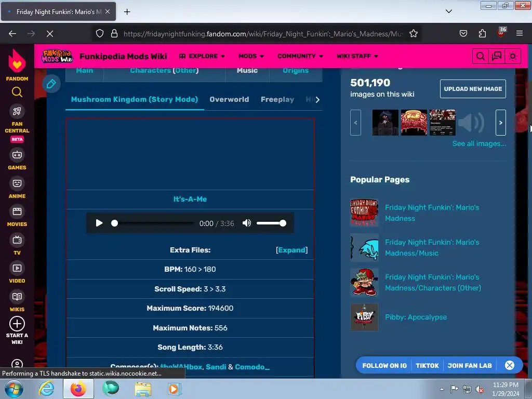Open the Windows Start button

coord(14,389)
